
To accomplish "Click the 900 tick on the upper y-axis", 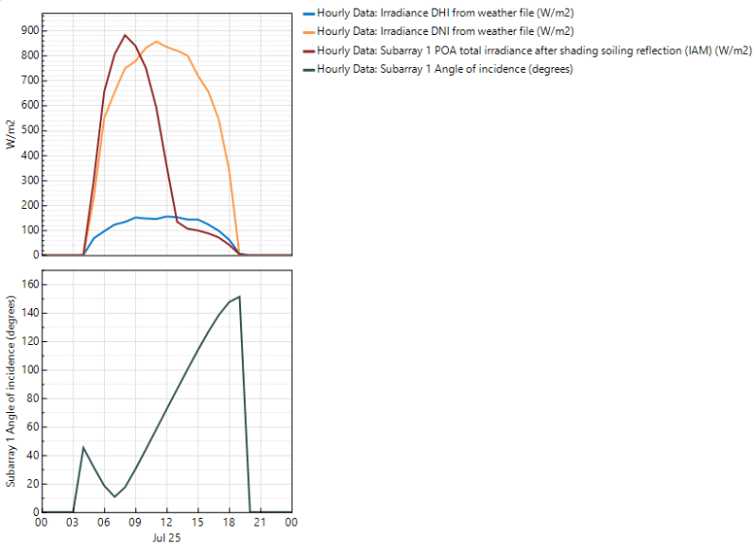I will point(28,30).
